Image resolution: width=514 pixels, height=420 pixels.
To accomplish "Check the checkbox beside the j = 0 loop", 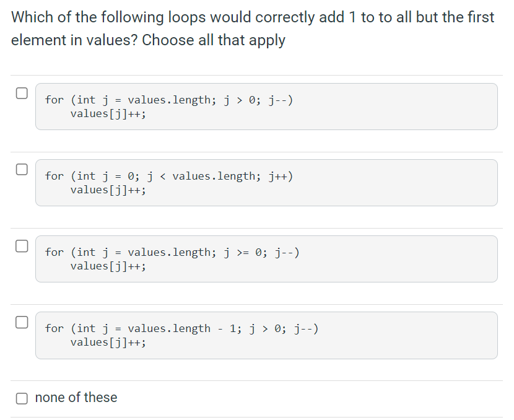I will pyautogui.click(x=22, y=168).
